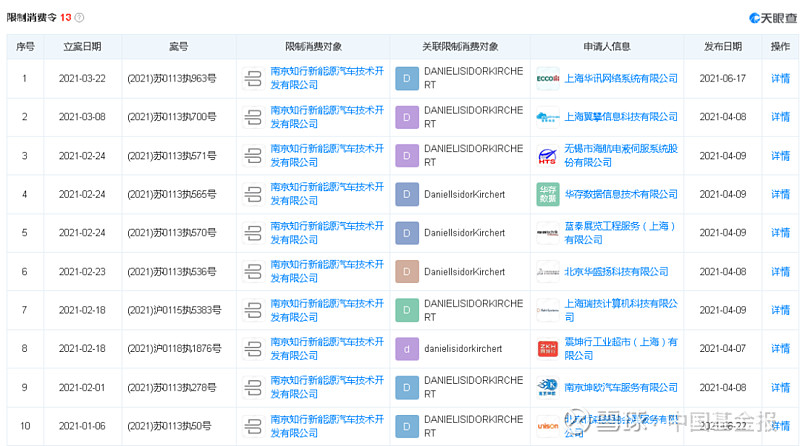Click publish date 2021-04-07
Image resolution: width=800 pixels, height=446 pixels.
coord(722,349)
